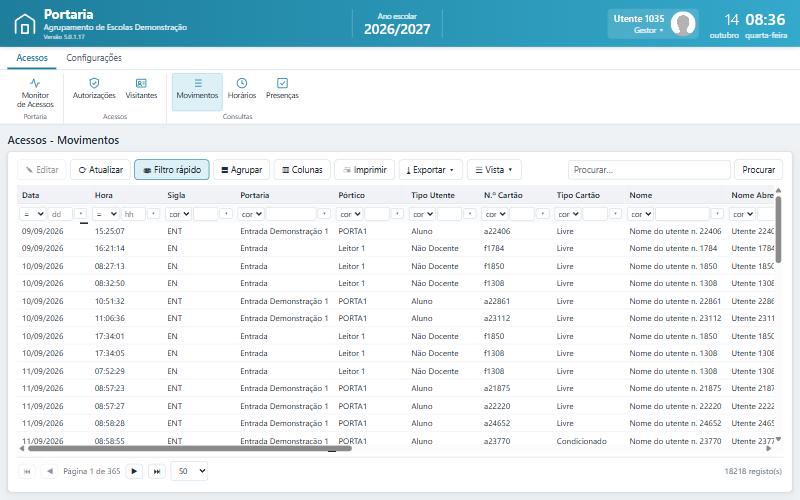Clear the Data column filter

(81, 214)
